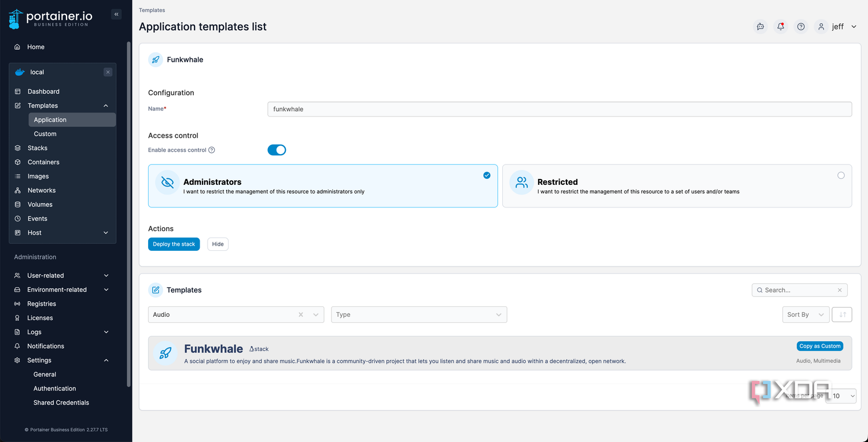Open the jeff user menu
The image size is (868, 442).
coord(836,27)
